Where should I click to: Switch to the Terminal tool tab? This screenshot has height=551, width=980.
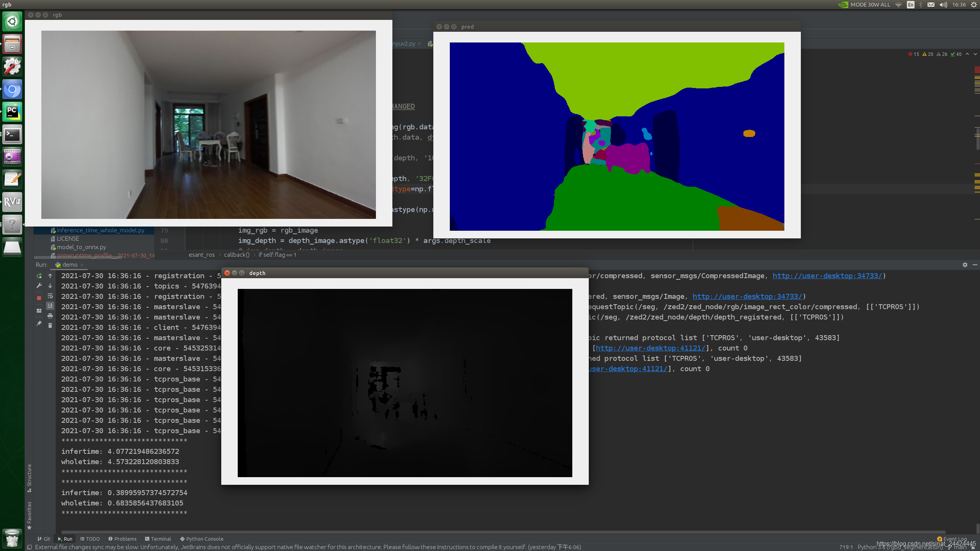coord(158,539)
